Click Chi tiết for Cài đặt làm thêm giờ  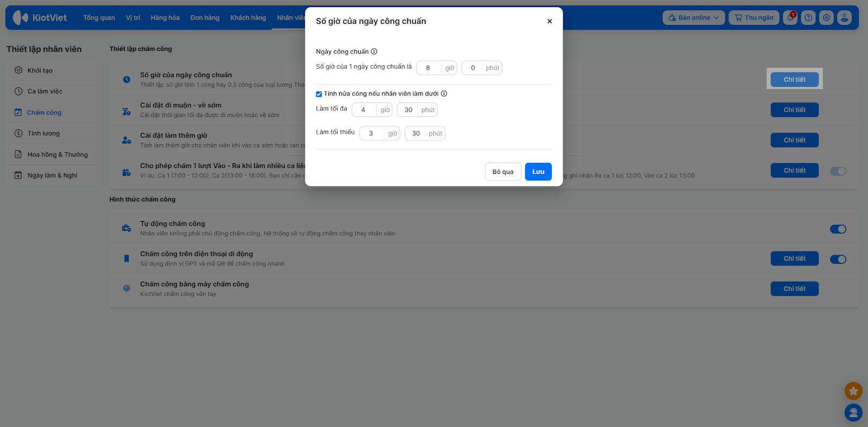(795, 140)
